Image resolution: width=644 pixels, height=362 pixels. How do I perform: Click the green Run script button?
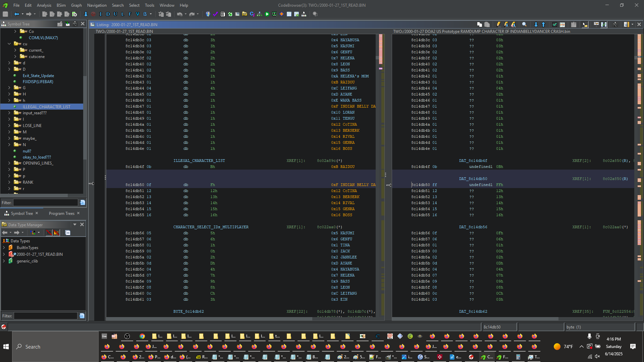tap(267, 14)
